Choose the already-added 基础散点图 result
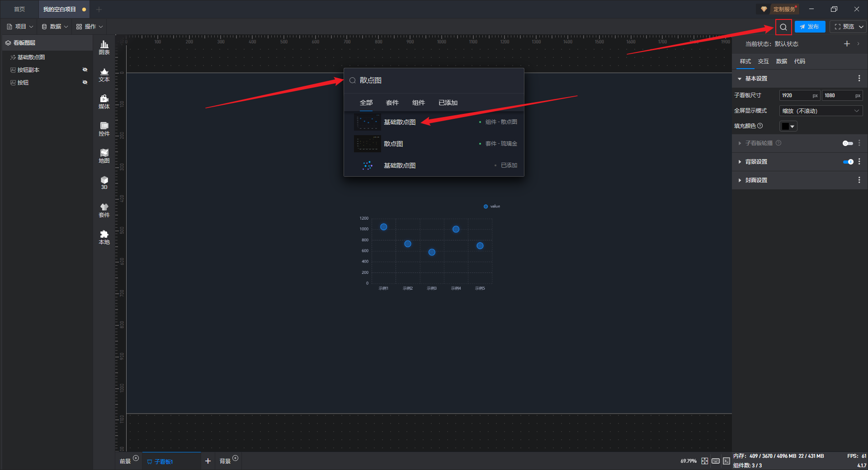 (x=434, y=165)
